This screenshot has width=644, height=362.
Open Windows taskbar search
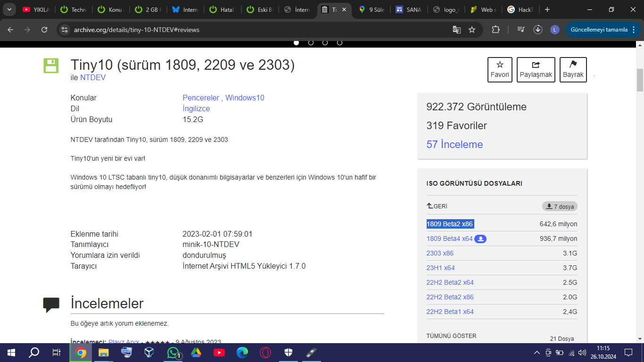point(34,353)
